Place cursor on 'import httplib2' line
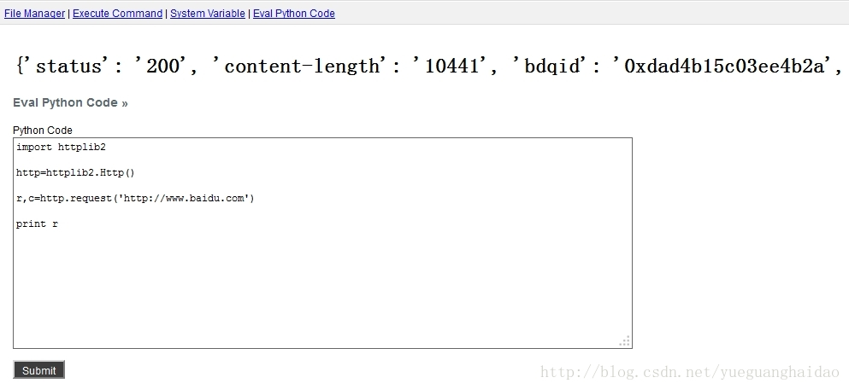 coord(61,147)
